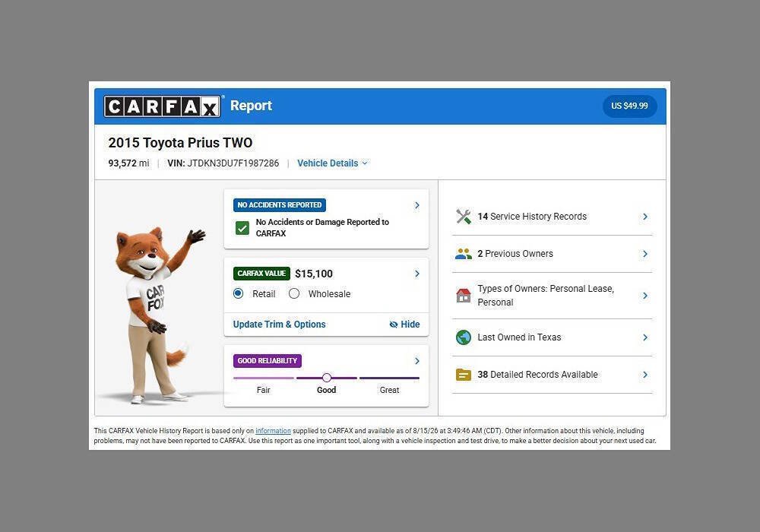
Task: Expand 38 Detailed Records Available arrow
Action: tap(645, 375)
